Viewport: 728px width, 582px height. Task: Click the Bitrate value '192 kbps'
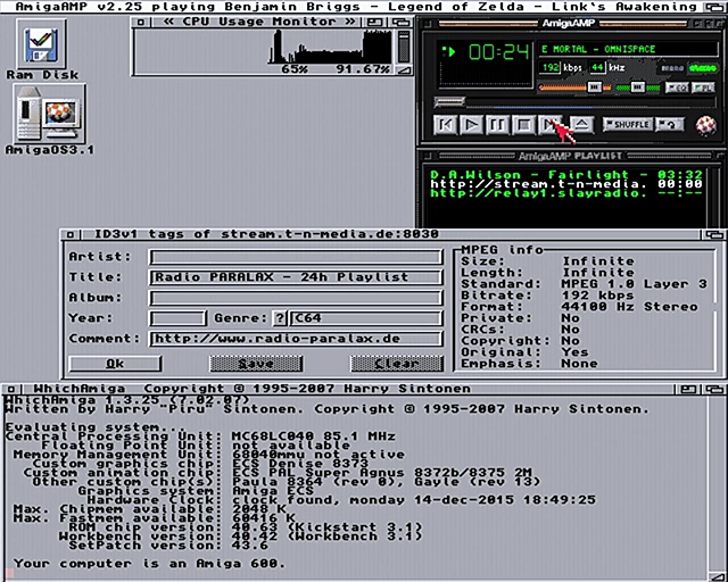(x=598, y=296)
